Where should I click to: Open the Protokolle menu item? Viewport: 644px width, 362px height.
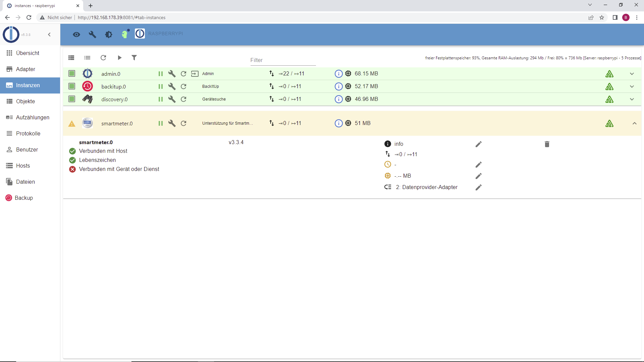point(28,133)
